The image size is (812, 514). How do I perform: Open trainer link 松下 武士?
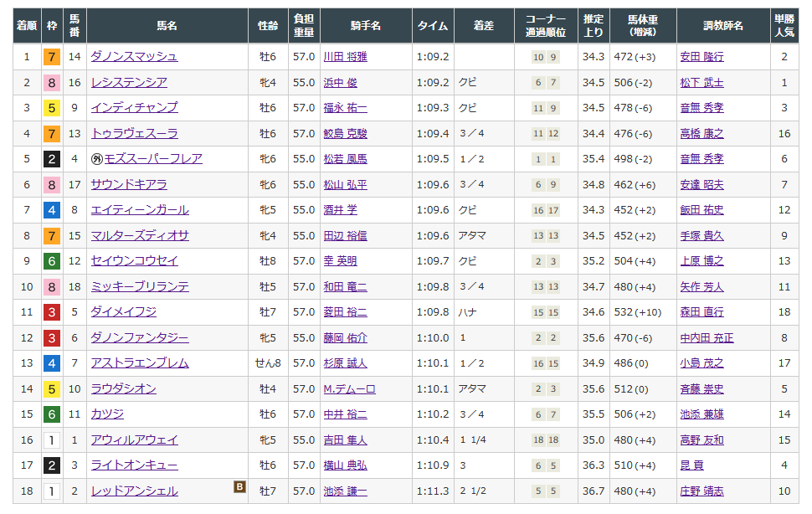coord(702,83)
